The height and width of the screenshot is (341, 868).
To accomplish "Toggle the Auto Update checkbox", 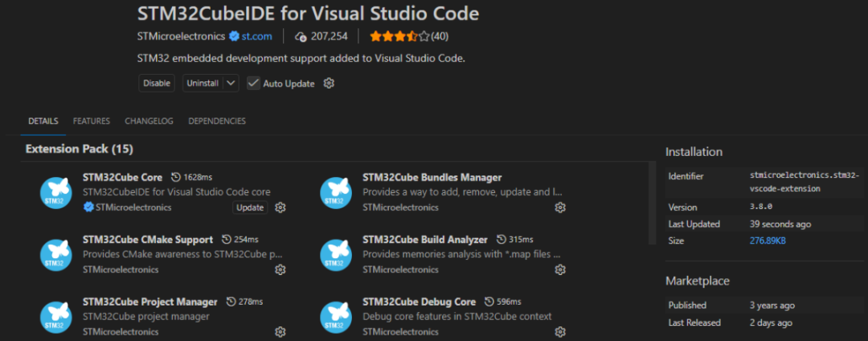I will pyautogui.click(x=253, y=83).
